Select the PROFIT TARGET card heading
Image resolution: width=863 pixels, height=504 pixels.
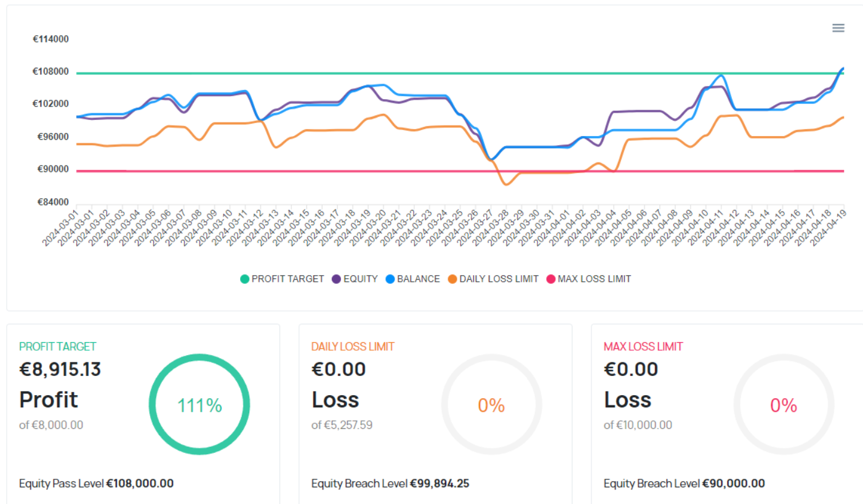tap(58, 346)
